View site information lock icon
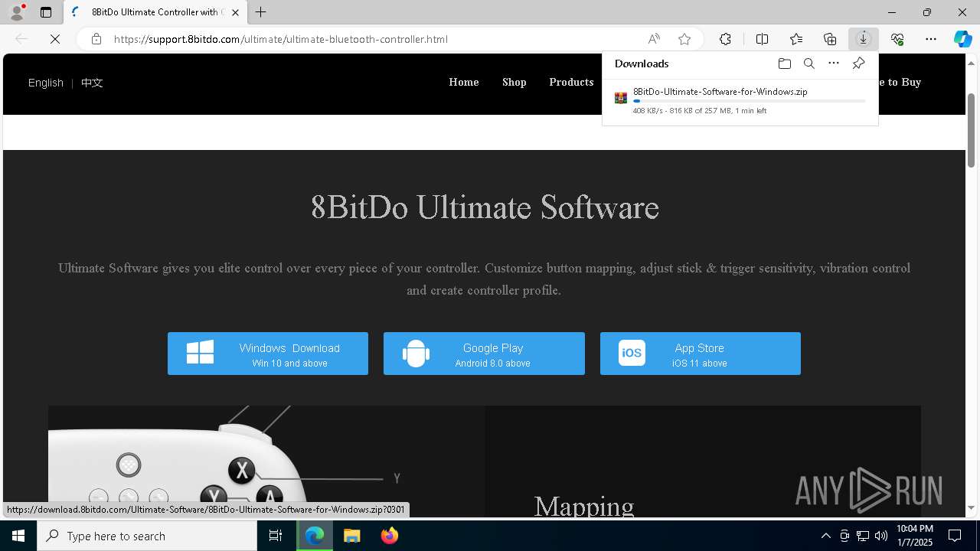This screenshot has height=551, width=980. coord(96,39)
